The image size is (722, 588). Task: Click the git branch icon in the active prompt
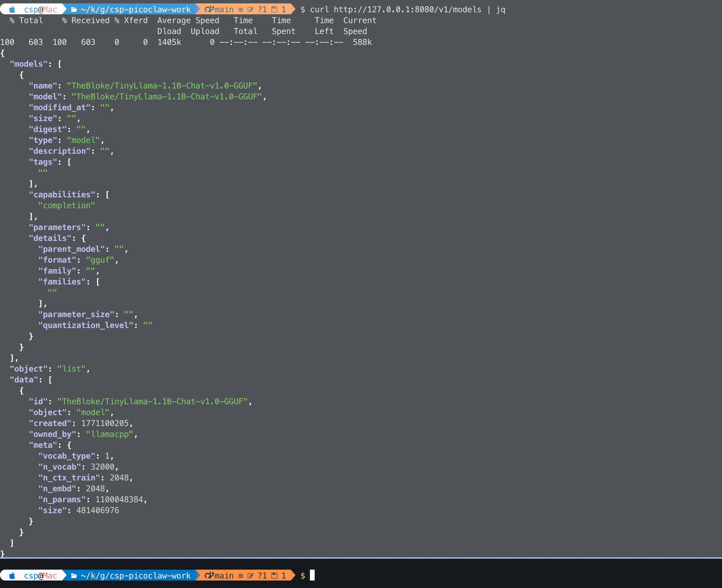point(209,575)
